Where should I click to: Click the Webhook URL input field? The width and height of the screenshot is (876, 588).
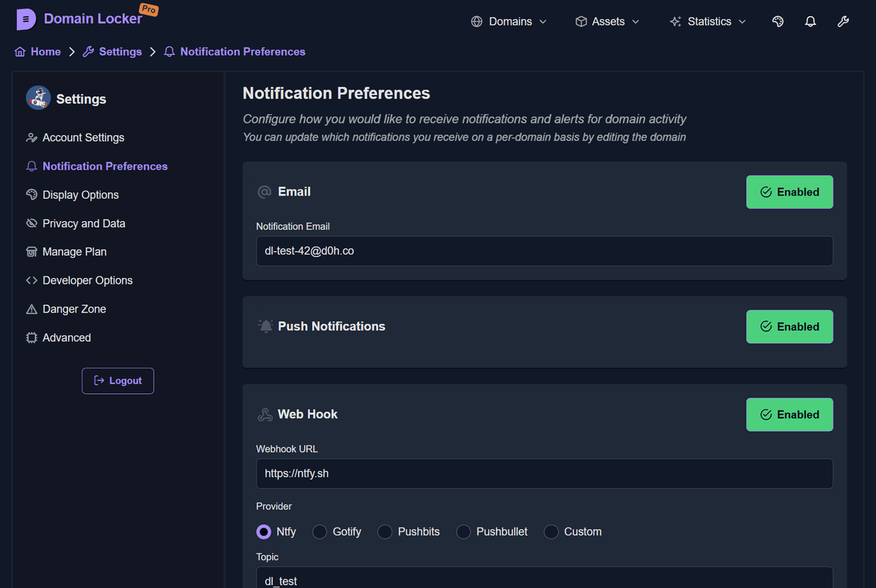544,473
